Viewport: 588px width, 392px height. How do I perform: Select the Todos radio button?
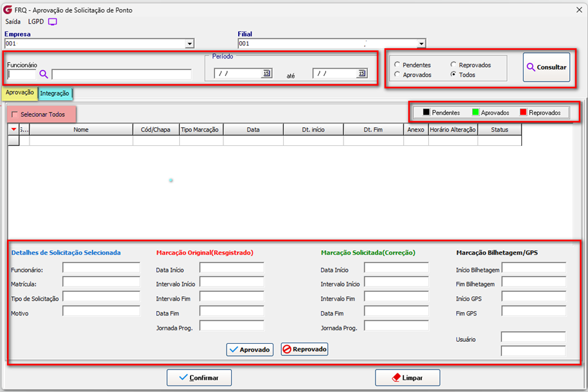[x=453, y=75]
